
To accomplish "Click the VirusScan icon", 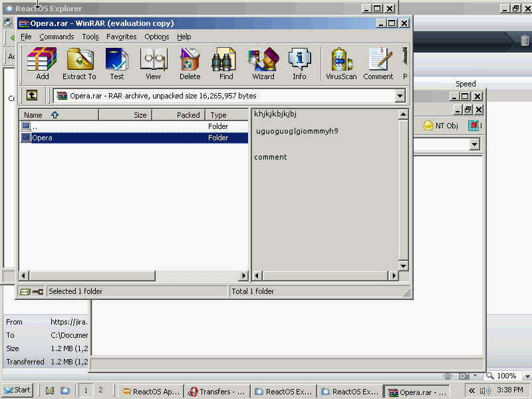I will point(341,63).
